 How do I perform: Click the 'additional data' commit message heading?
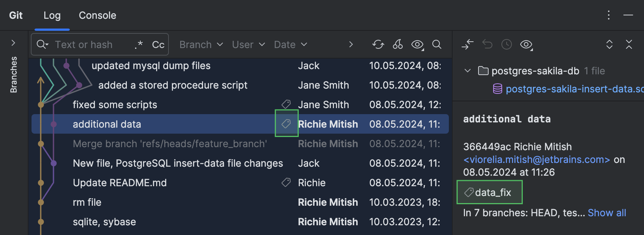(x=507, y=119)
